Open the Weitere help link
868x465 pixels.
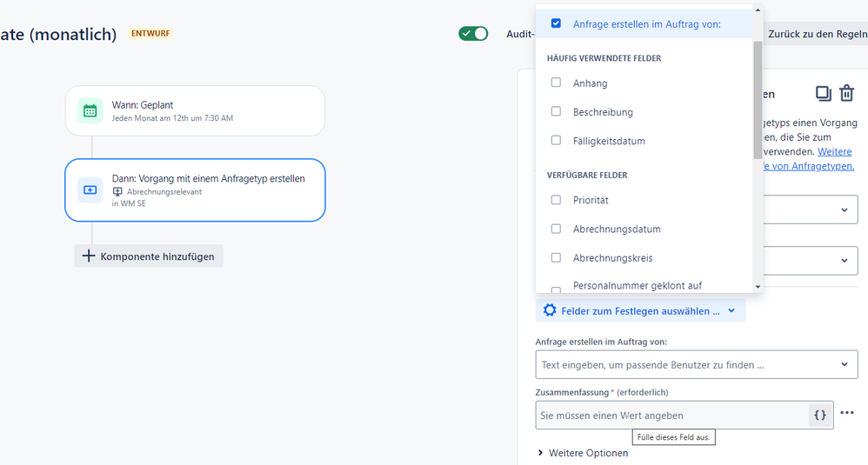click(x=834, y=151)
